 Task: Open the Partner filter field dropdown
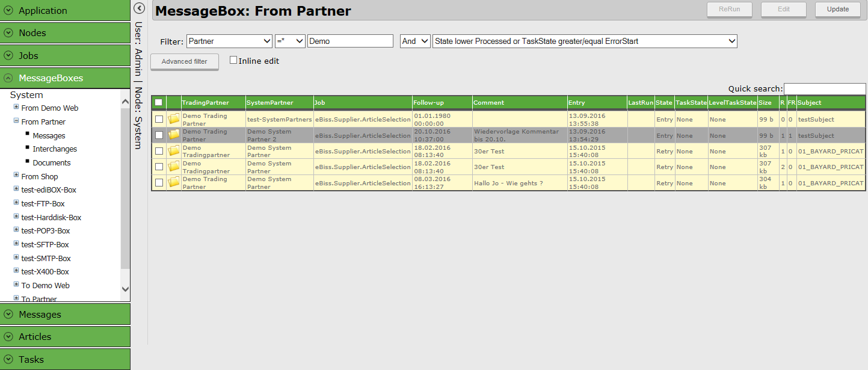click(x=230, y=41)
